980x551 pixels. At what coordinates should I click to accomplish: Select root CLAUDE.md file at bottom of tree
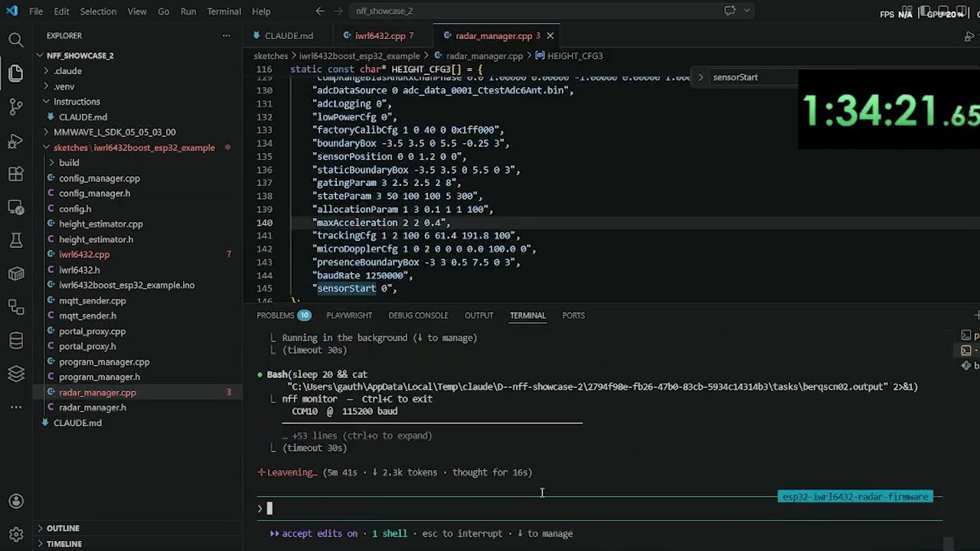(77, 423)
